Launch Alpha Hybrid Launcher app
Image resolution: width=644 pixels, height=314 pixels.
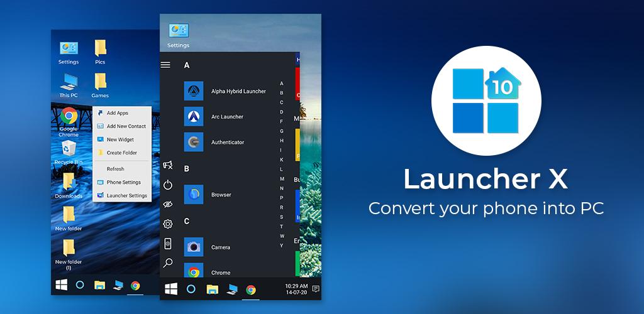click(225, 91)
